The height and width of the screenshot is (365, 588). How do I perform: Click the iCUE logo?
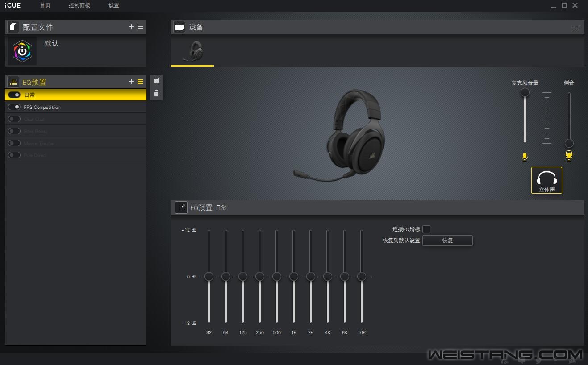coord(13,5)
